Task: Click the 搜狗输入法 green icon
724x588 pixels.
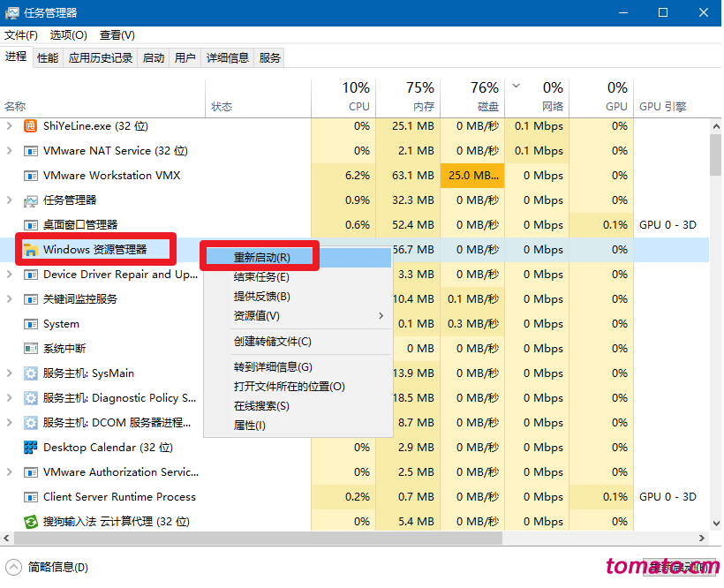Action: [x=31, y=522]
